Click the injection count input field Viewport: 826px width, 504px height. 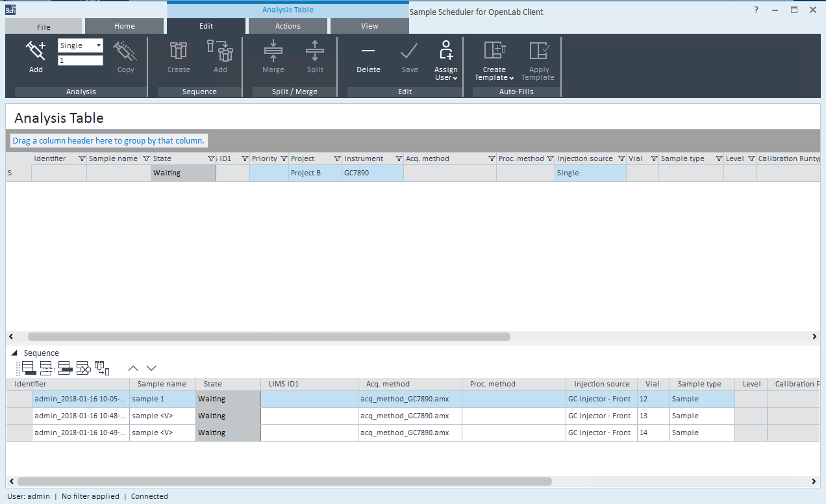coord(80,59)
